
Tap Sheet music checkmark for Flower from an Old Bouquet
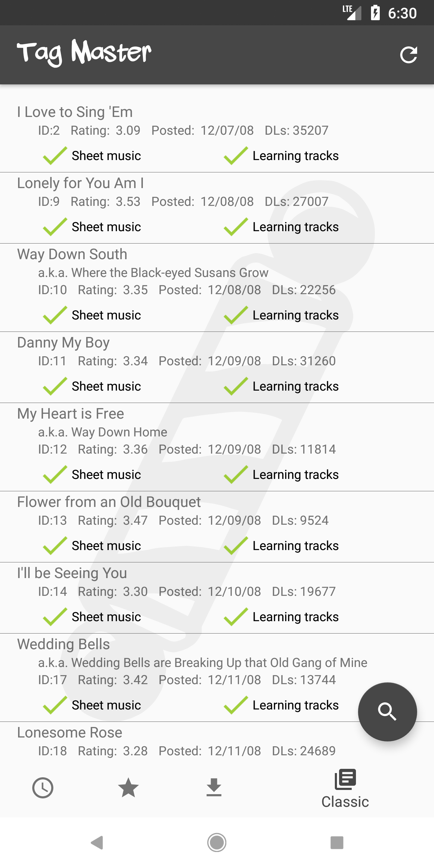55,546
